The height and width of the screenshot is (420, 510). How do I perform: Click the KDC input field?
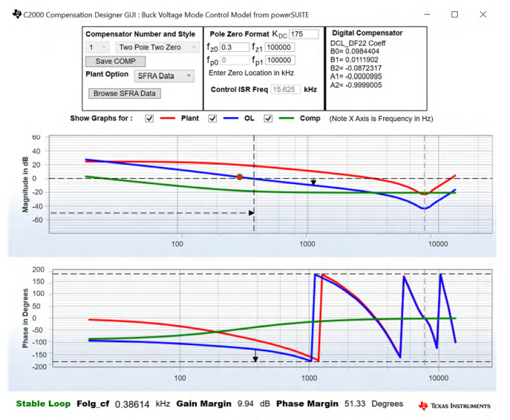304,34
